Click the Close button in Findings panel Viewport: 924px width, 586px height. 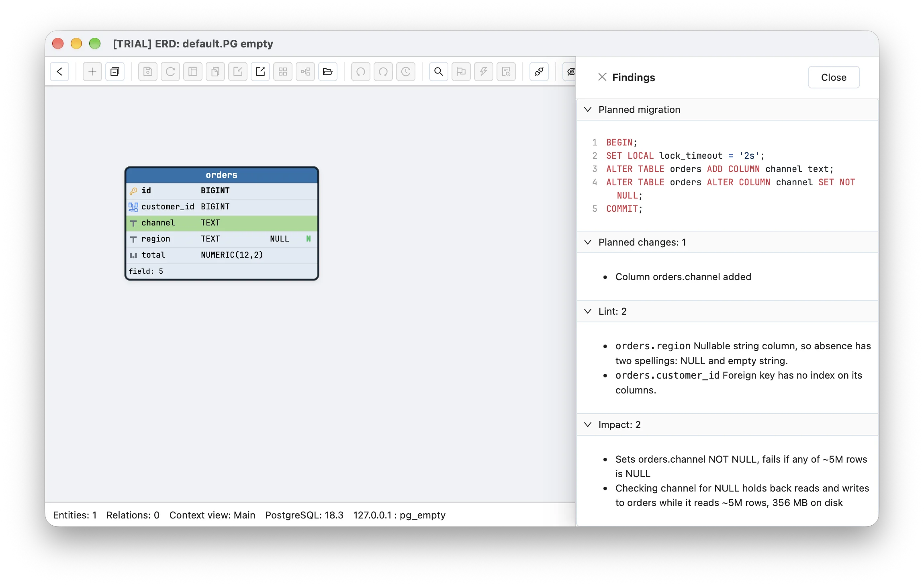[834, 77]
